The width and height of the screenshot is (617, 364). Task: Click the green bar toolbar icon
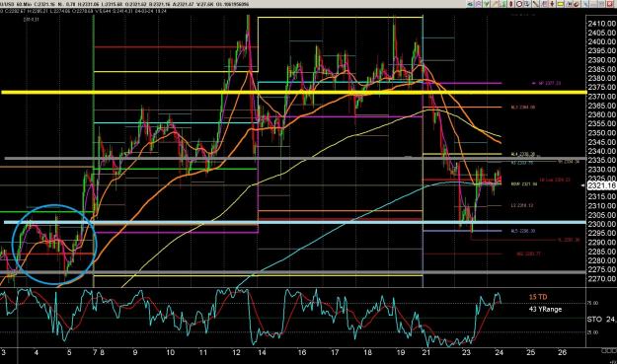[x=503, y=4]
